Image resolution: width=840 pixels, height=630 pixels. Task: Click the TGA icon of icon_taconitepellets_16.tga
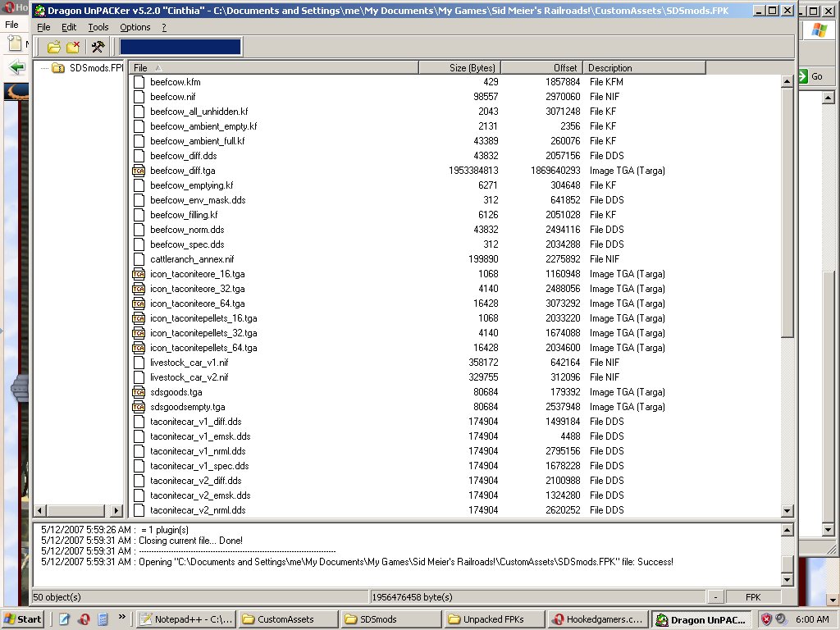(139, 318)
